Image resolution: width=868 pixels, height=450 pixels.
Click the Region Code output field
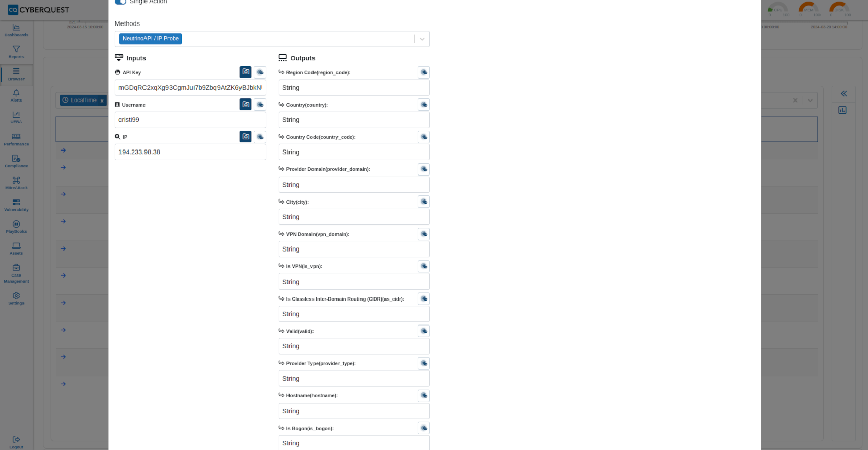click(x=354, y=87)
